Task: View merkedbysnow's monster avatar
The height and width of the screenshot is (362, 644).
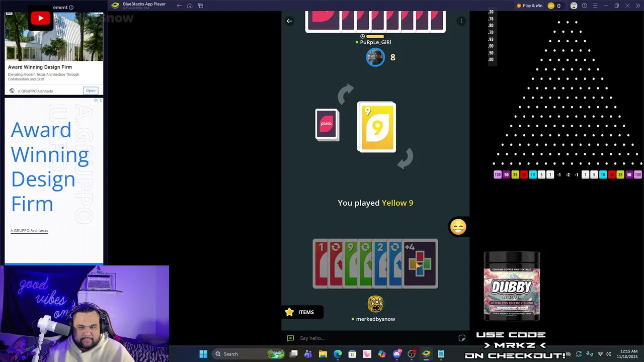Action: 375,304
